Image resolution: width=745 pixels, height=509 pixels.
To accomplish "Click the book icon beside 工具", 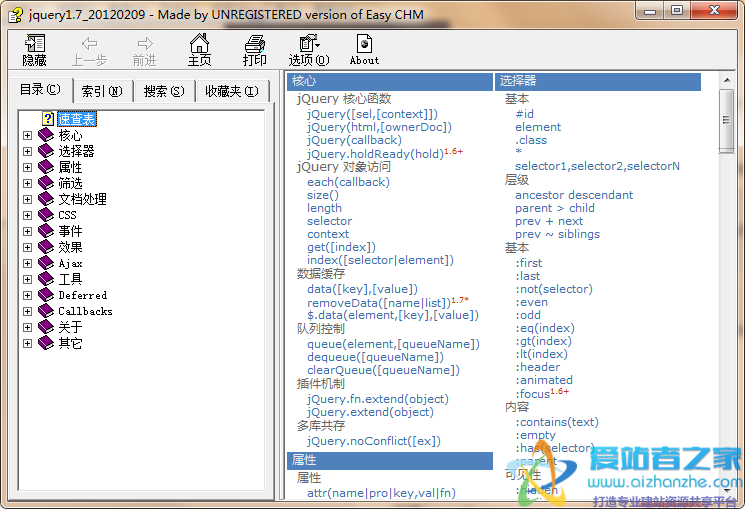I will click(46, 279).
